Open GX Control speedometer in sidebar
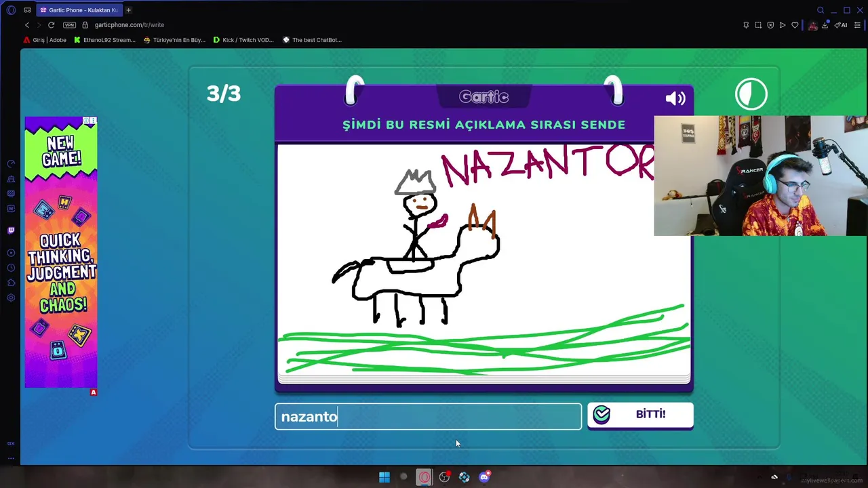The image size is (868, 488). [11, 164]
